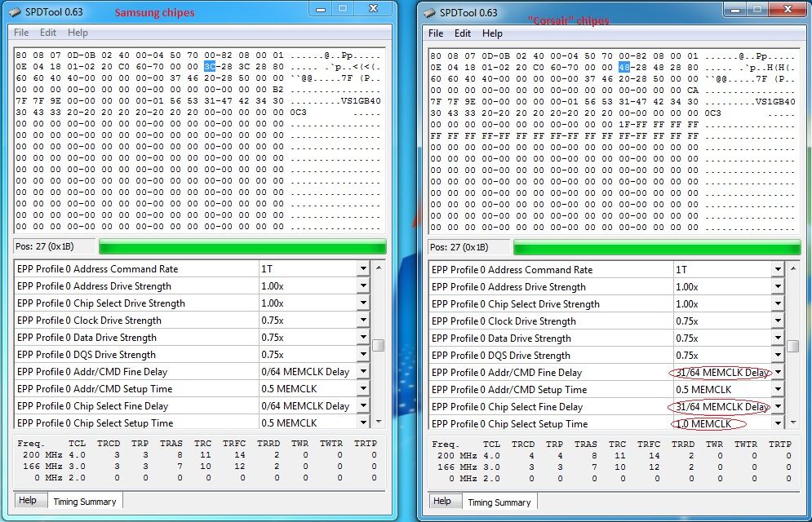
Task: Open Edit menu in right SPDTool window
Action: pos(463,33)
